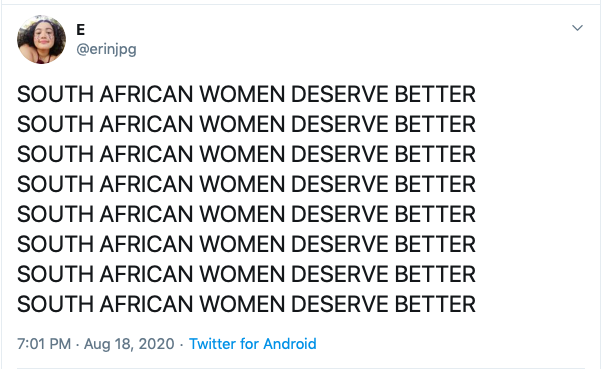Click the Twitter for Android source link
The image size is (603, 369).
pos(253,344)
